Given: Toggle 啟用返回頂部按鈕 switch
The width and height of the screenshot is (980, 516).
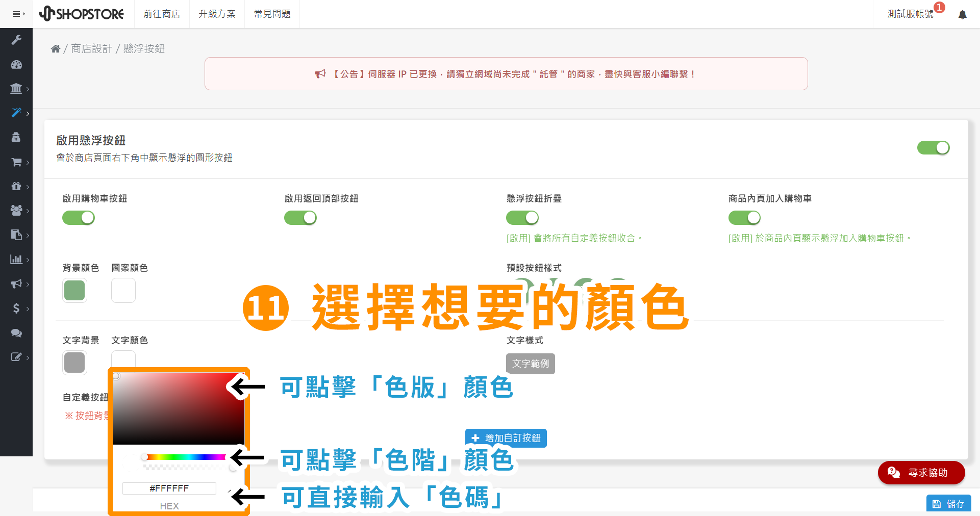Looking at the screenshot, I should point(300,218).
